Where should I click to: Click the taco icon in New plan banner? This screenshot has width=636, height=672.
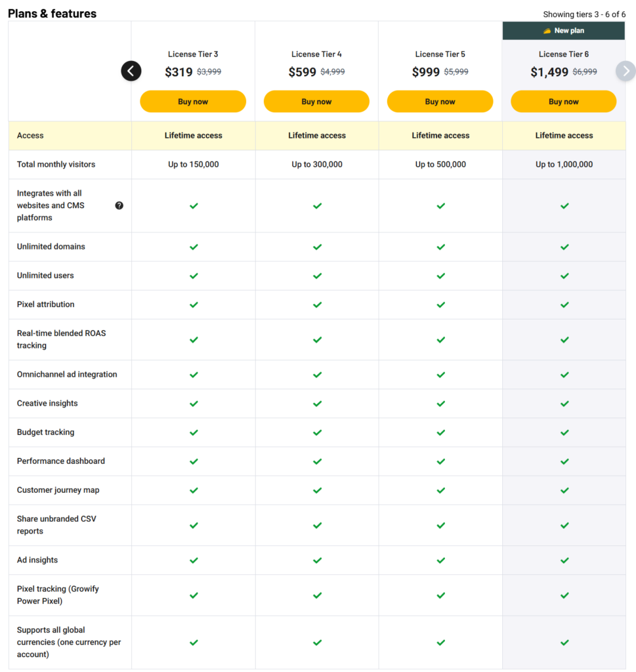coord(547,31)
